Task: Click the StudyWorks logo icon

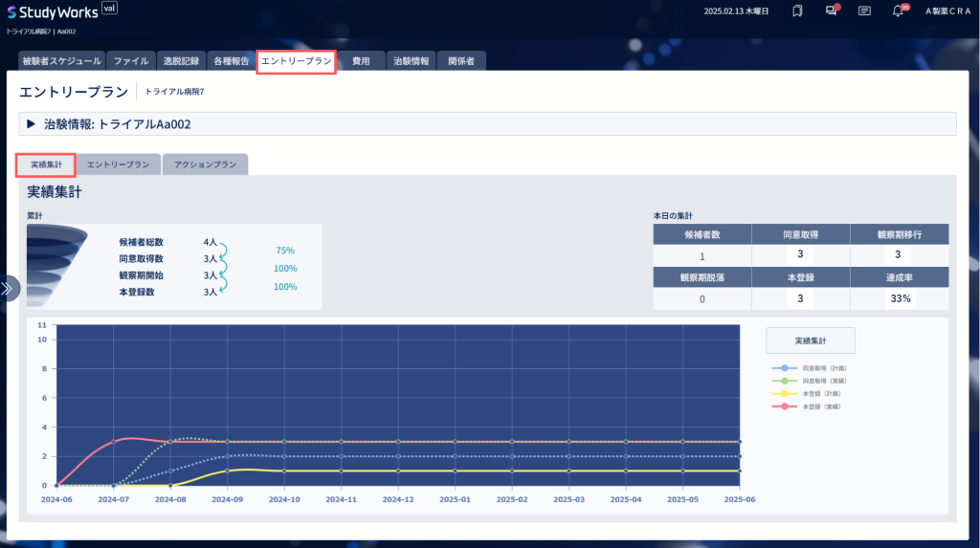Action: pos(11,12)
